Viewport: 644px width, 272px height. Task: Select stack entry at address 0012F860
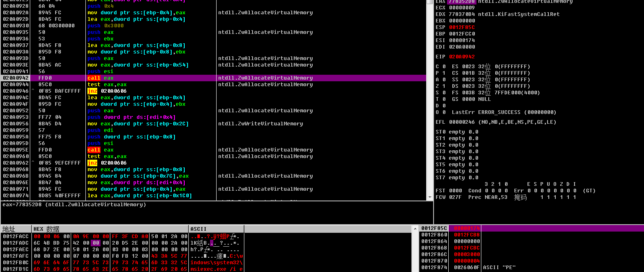click(x=532, y=235)
